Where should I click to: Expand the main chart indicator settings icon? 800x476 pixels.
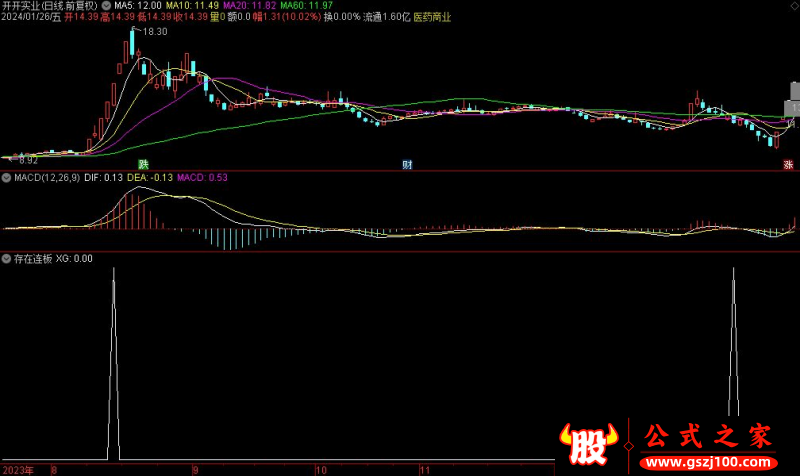click(106, 6)
